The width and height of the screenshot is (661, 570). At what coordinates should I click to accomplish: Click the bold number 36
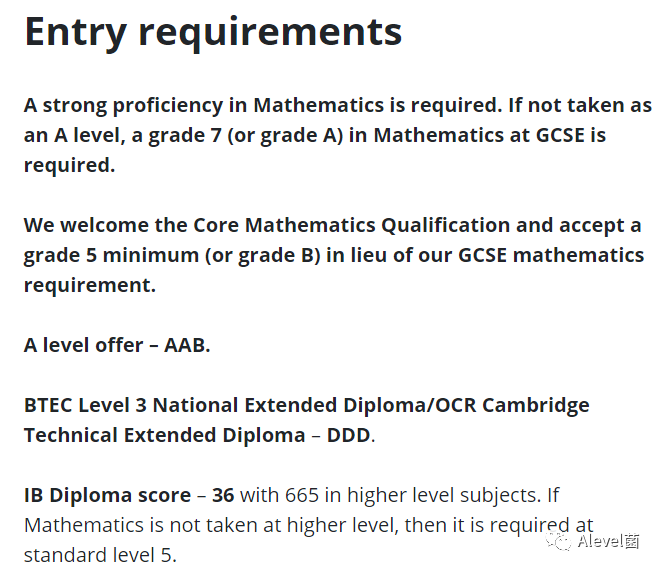223,495
